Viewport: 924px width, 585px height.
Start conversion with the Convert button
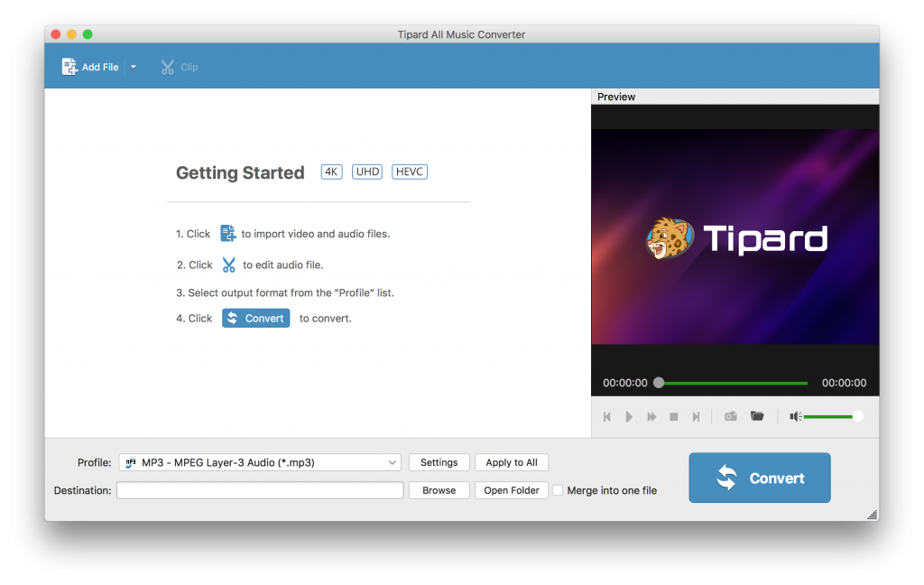759,478
